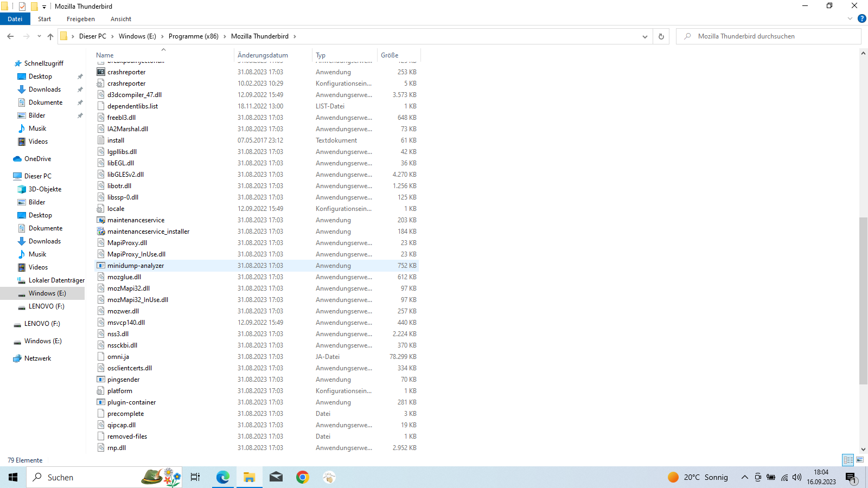Select the file d3dcompiler_47.dll
Screen dimensions: 868x488
click(x=135, y=95)
